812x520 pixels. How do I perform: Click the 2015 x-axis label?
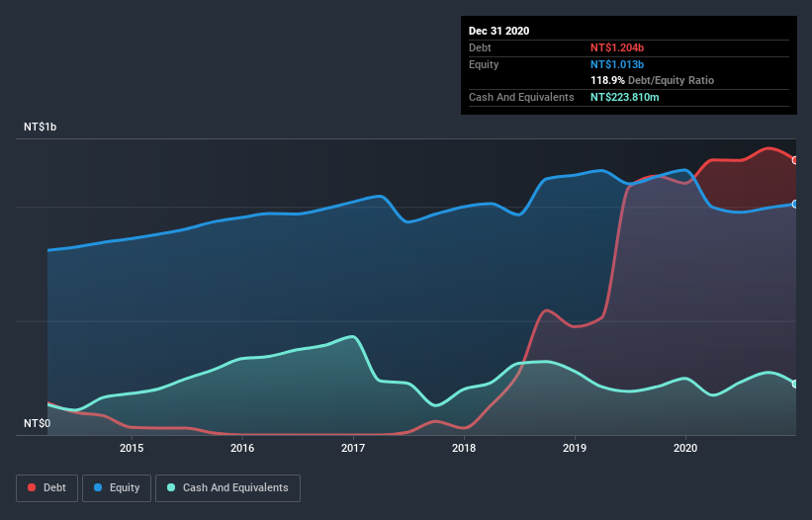132,448
